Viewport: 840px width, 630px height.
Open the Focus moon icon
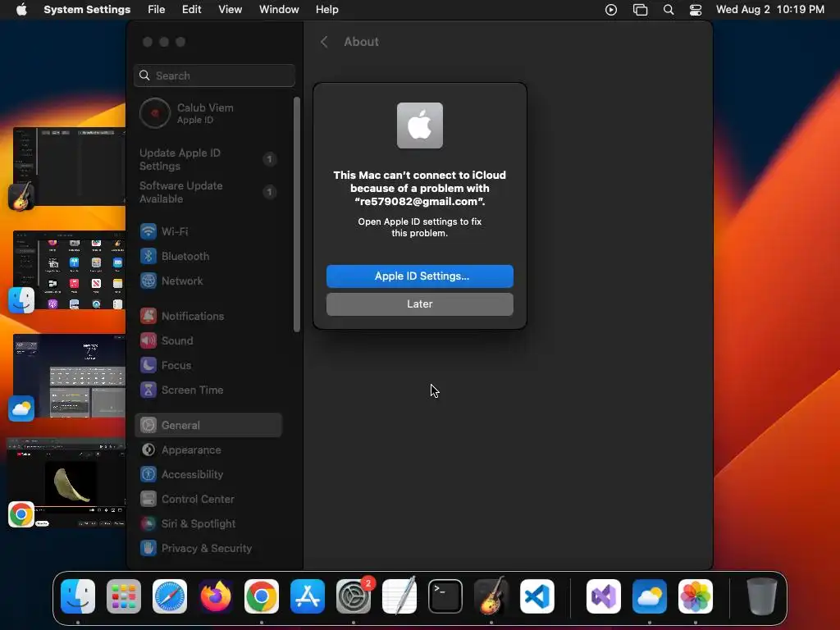coord(148,365)
